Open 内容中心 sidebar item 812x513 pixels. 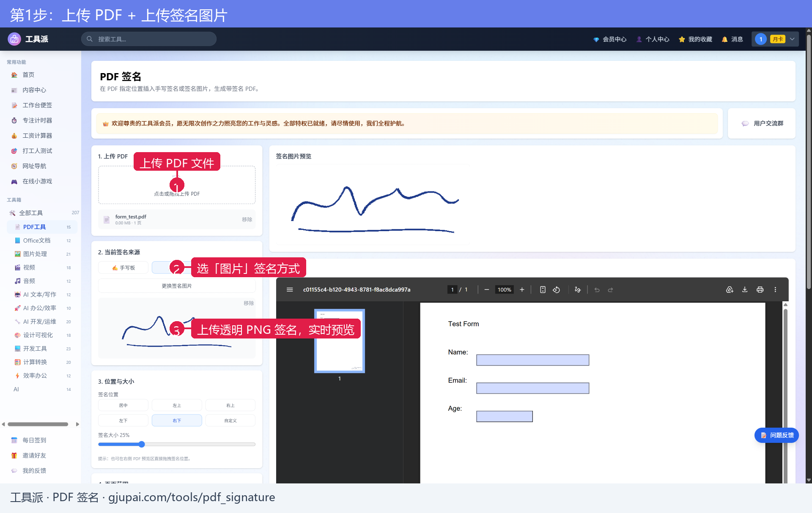pos(41,90)
